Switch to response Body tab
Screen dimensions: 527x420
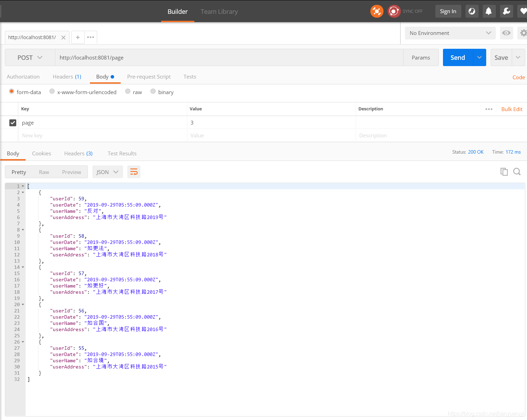13,153
